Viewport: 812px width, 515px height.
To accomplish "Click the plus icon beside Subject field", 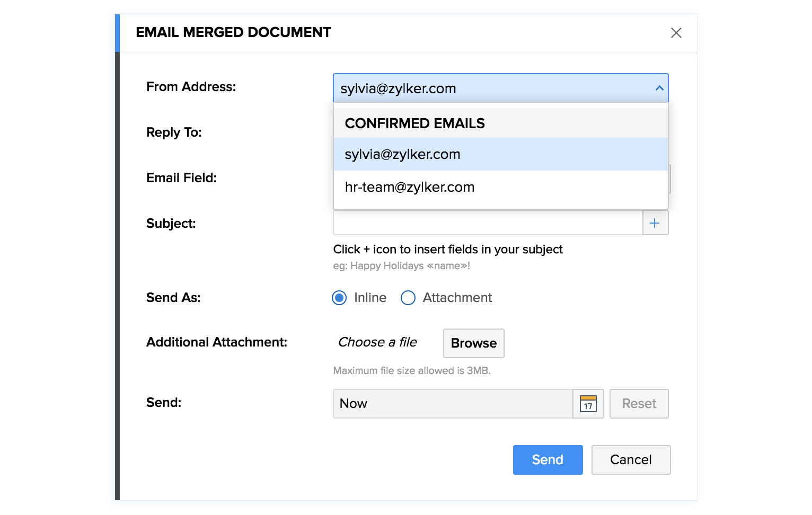I will pos(655,223).
